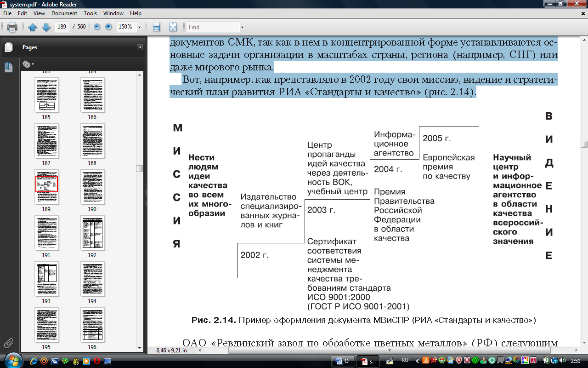Select page 191 thumbnail

(46, 233)
